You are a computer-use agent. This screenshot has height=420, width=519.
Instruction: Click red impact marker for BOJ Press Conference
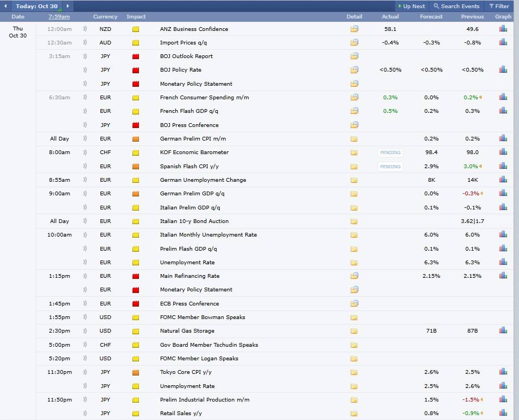point(136,125)
